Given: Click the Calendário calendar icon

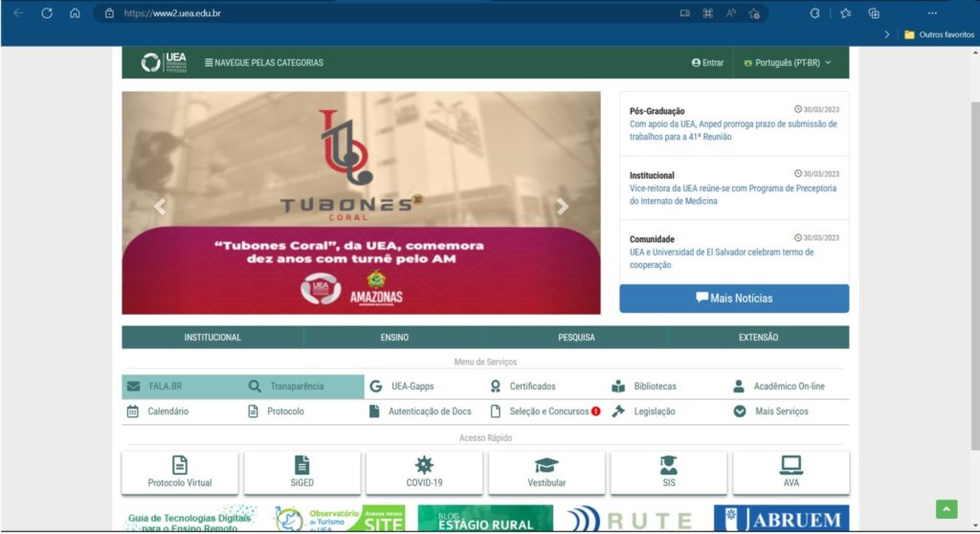Looking at the screenshot, I should [132, 412].
